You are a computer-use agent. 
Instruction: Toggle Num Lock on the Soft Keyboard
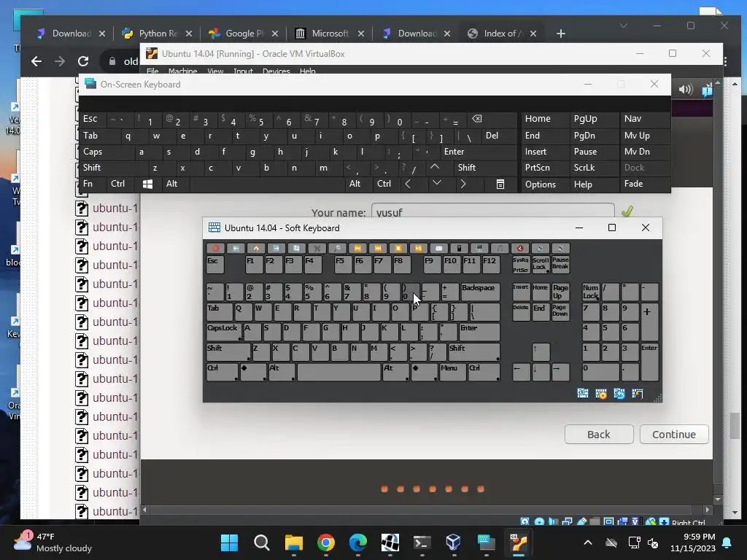(591, 292)
